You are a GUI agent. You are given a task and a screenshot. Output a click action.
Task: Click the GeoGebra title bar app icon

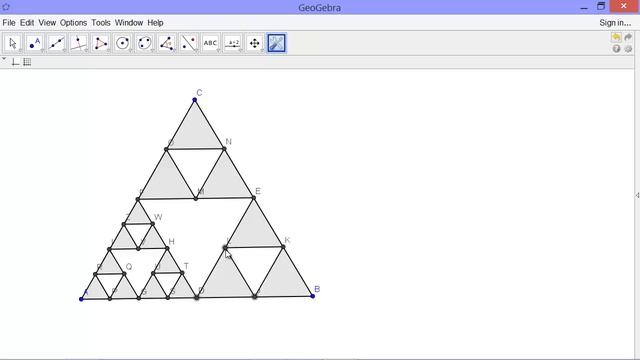(6, 7)
